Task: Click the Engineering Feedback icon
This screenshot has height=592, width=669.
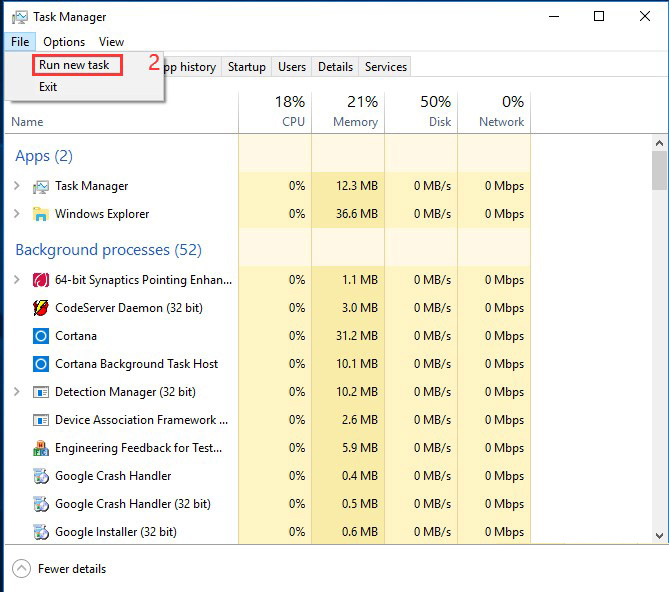Action: click(41, 448)
